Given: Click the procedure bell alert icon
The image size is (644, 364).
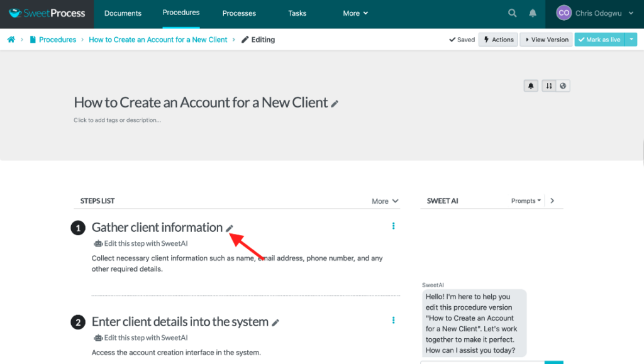Looking at the screenshot, I should pyautogui.click(x=531, y=85).
